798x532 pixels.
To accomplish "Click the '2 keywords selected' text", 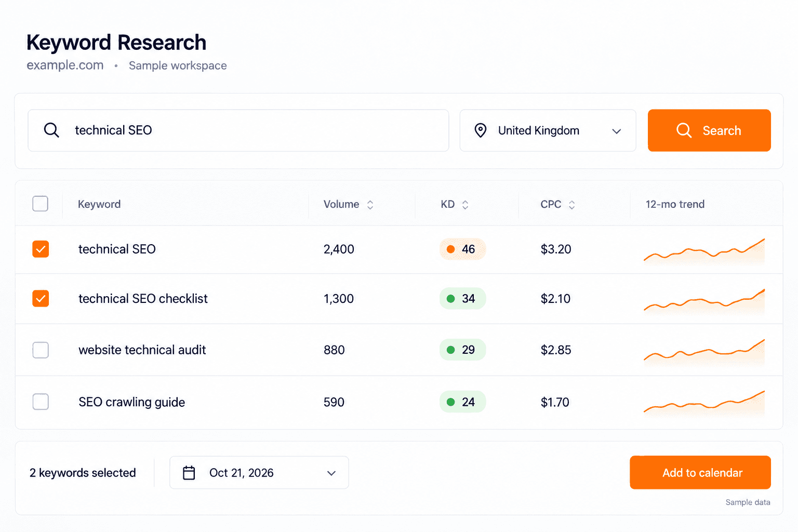I will pos(83,473).
